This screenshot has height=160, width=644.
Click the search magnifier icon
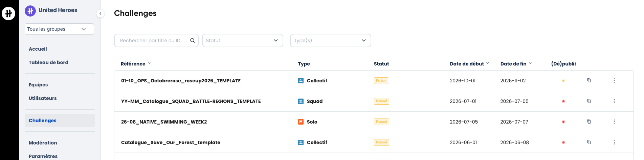click(192, 41)
